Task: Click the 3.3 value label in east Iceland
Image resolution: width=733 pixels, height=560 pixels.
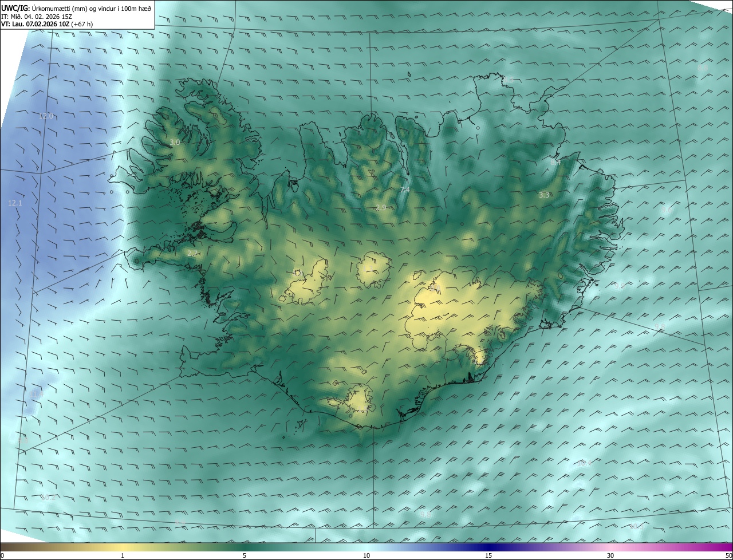Action: click(x=544, y=195)
